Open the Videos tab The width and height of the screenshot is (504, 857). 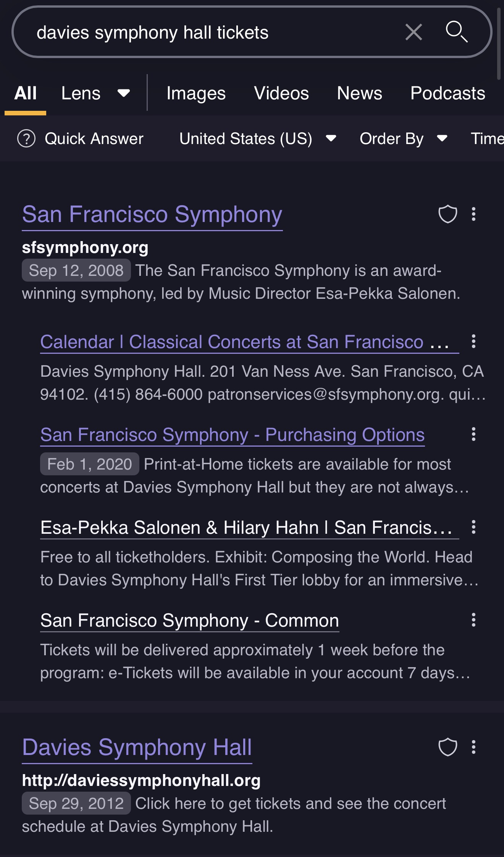coord(281,94)
